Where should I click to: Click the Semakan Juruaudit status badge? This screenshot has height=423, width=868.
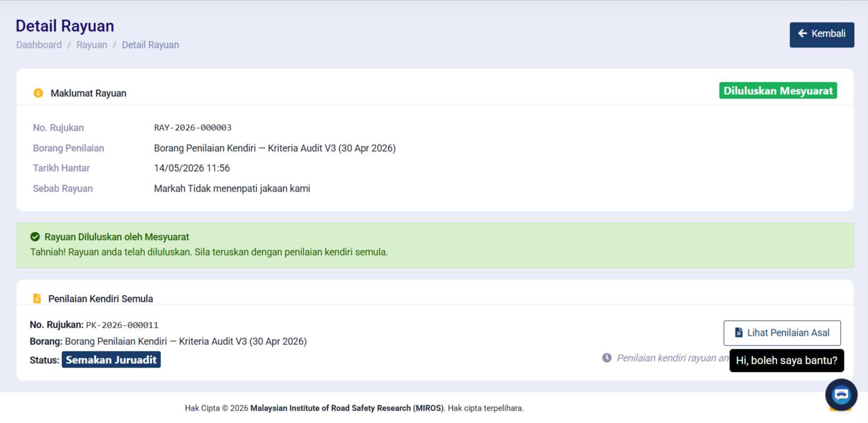point(111,359)
